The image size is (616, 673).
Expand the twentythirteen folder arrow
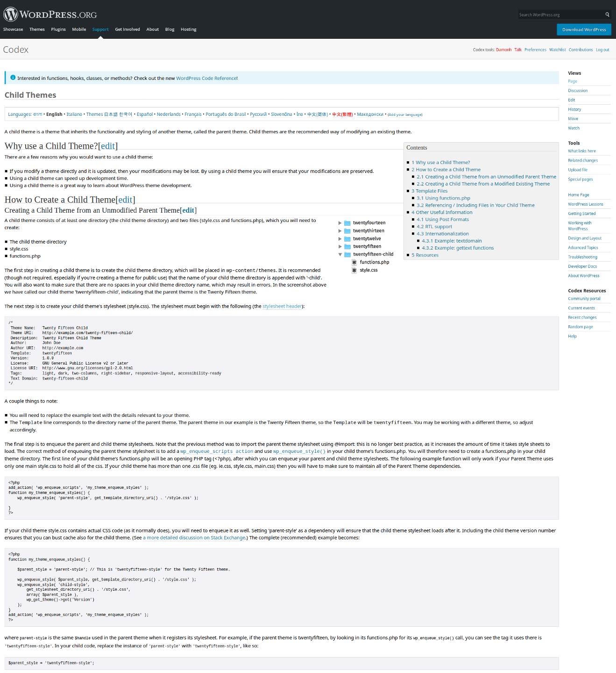click(x=340, y=231)
